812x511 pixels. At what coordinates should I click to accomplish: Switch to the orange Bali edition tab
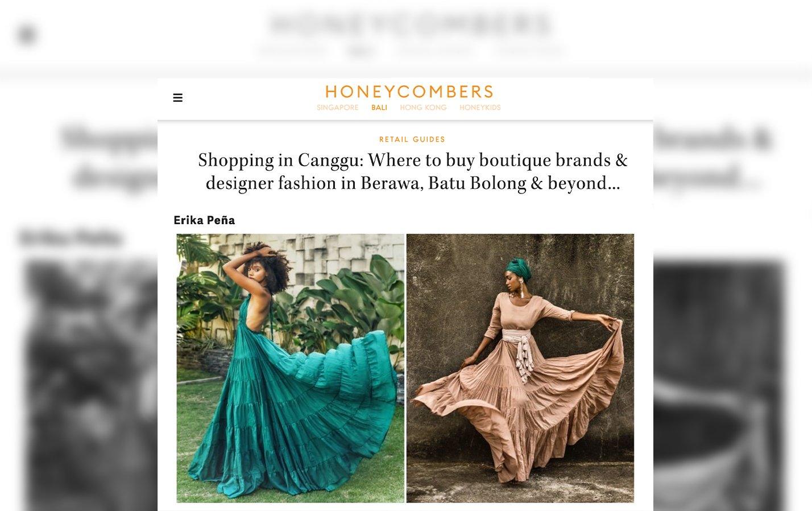pyautogui.click(x=379, y=108)
